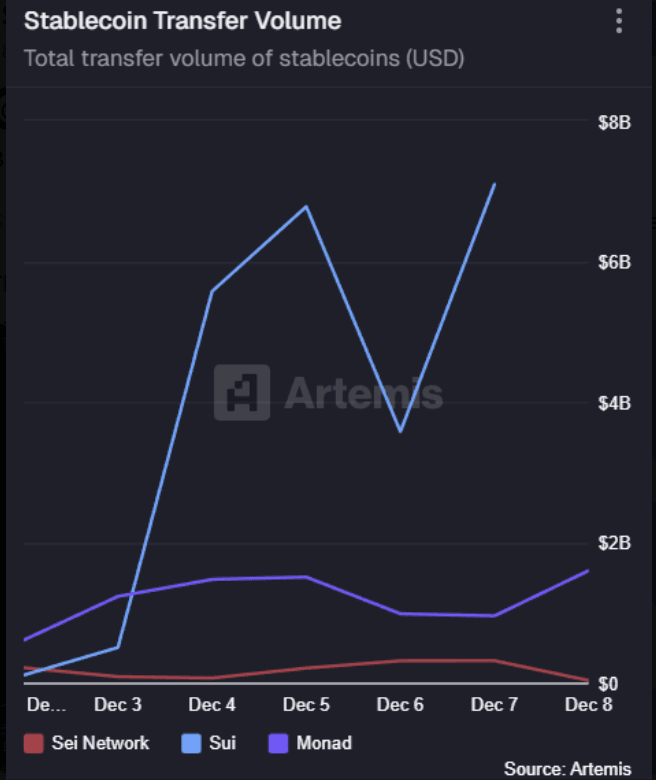Click the Source: Artemis attribution text

567,768
